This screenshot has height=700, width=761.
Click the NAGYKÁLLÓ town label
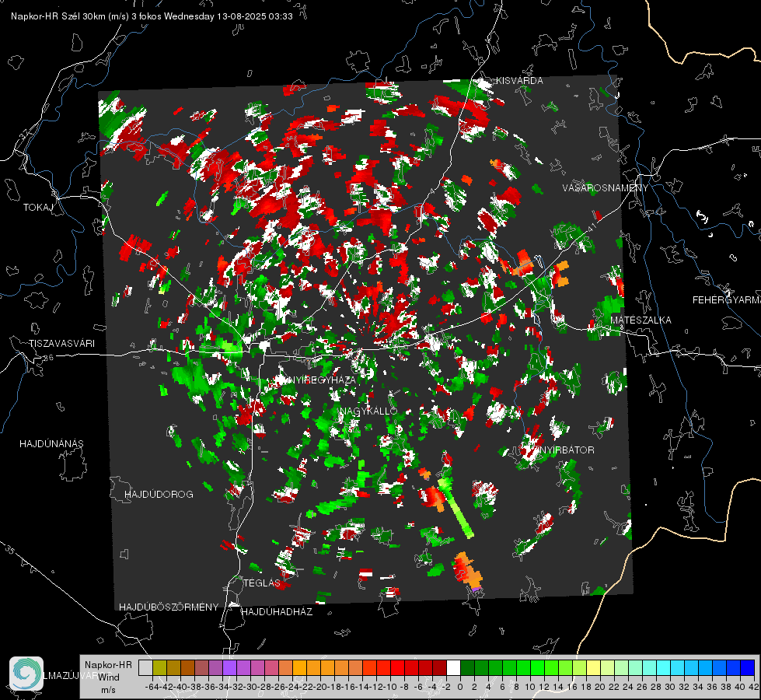click(x=368, y=411)
